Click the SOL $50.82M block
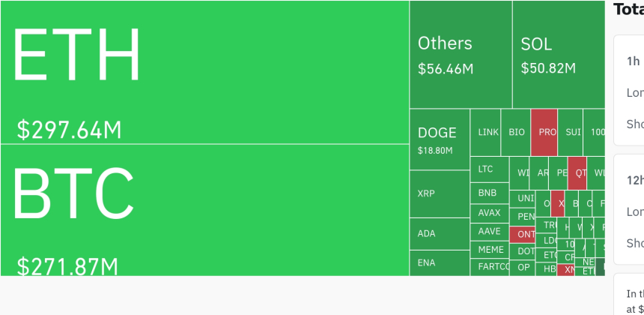Image resolution: width=644 pixels, height=315 pixels. (x=558, y=54)
